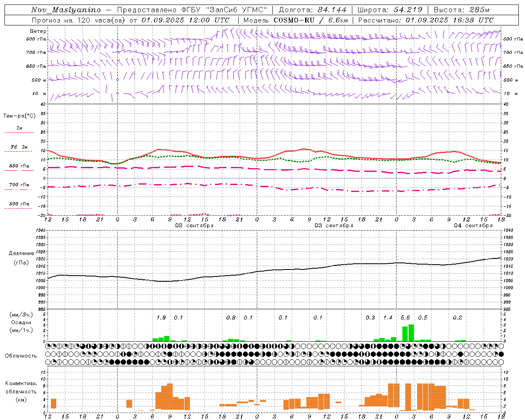Screen dimensions: 525x420
Task: Click the (км) unit label
Action: click(21, 399)
